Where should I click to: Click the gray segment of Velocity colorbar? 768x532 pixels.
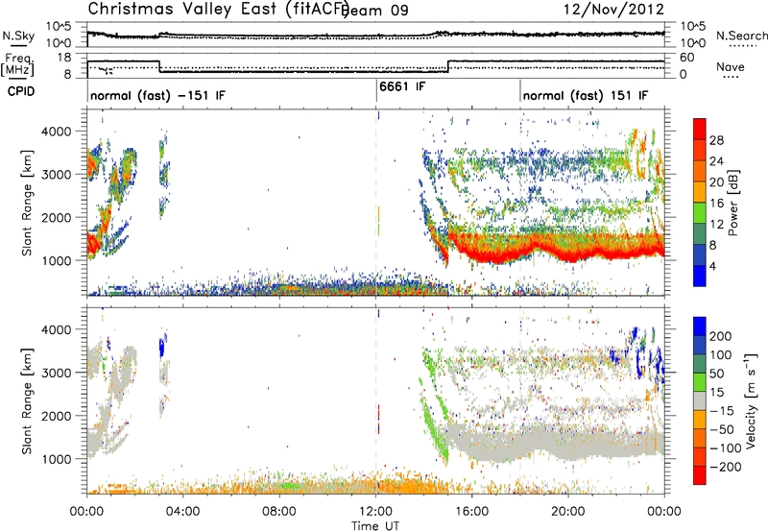click(x=700, y=400)
